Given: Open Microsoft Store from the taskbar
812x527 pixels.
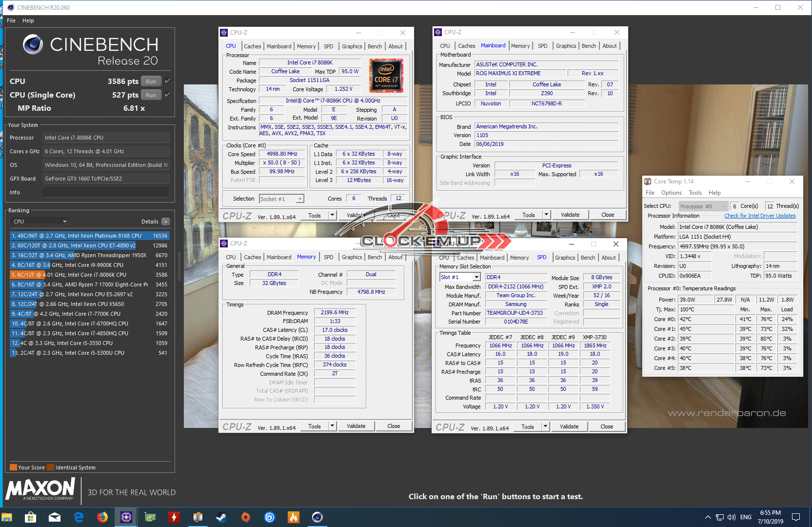Looking at the screenshot, I should (x=30, y=517).
